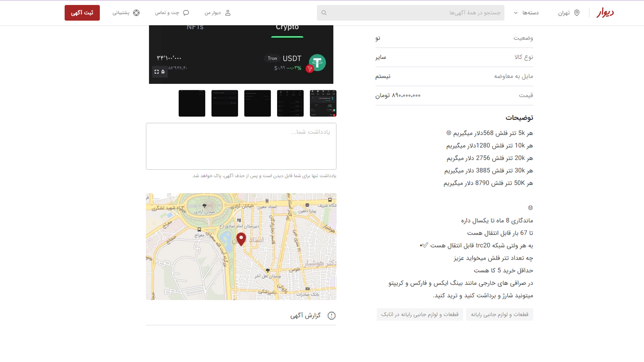Image resolution: width=644 pixels, height=362 pixels.
Task: Click the support lifebuoy icon
Action: click(x=136, y=13)
